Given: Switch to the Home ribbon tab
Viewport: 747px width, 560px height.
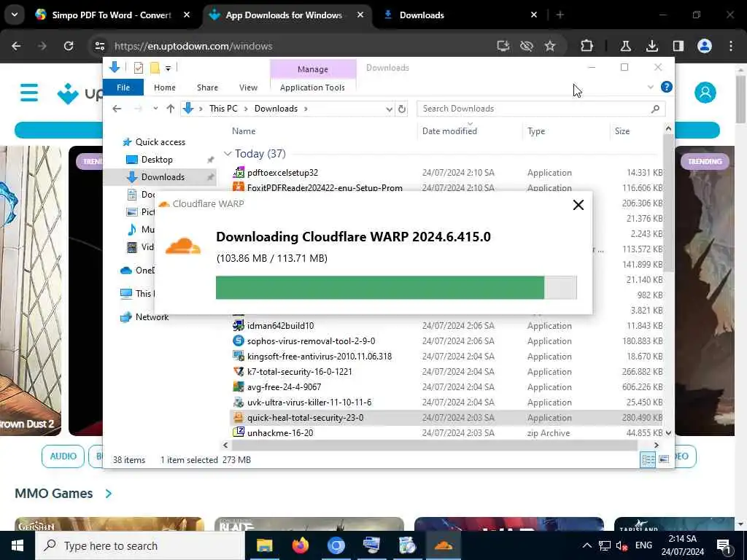Looking at the screenshot, I should click(164, 87).
